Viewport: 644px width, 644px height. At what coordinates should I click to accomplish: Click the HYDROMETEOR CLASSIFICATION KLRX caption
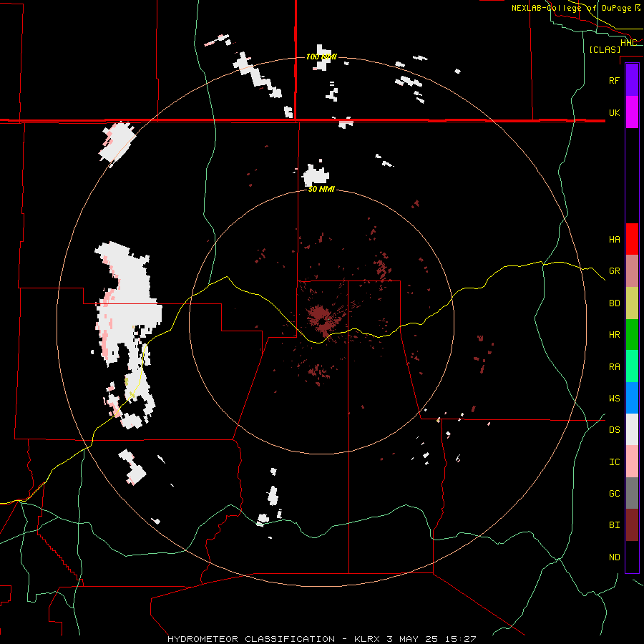321,639
